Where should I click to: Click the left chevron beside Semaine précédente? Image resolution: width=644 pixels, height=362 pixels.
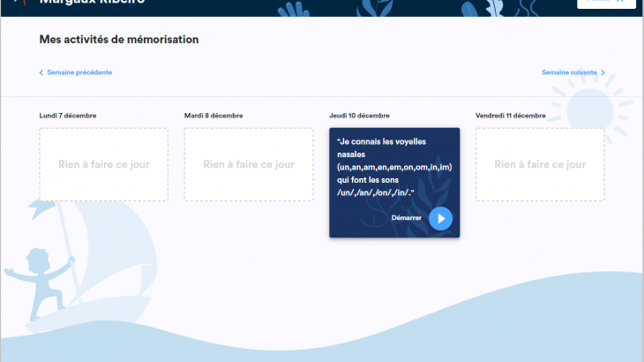(41, 72)
